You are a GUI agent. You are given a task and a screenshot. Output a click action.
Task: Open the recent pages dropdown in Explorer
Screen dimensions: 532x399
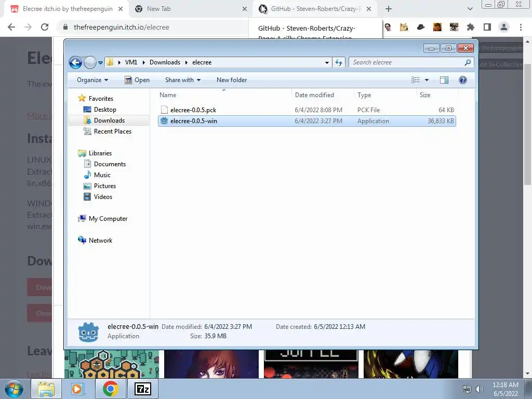click(x=100, y=63)
